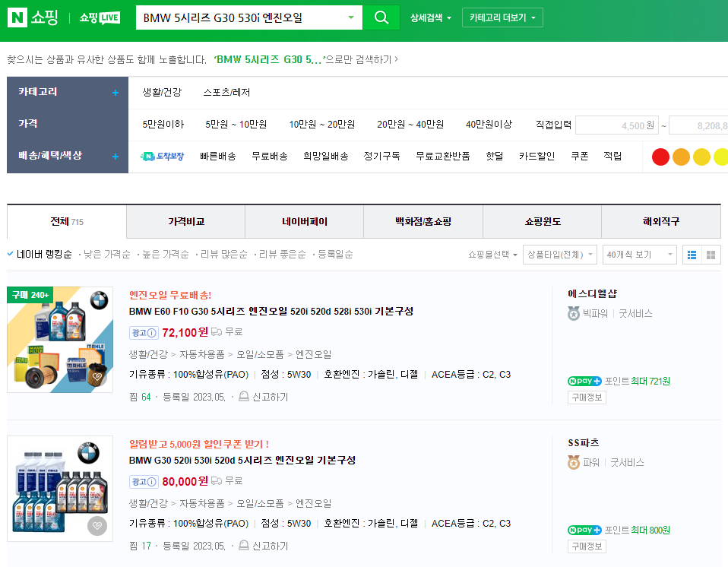The height and width of the screenshot is (567, 728).
Task: Filter by 쿠폰
Action: click(x=579, y=157)
